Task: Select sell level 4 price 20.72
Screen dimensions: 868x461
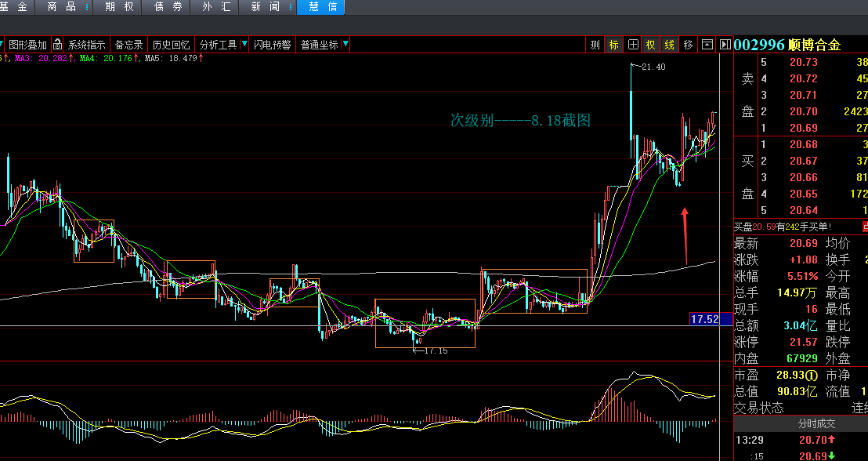Action: point(803,78)
